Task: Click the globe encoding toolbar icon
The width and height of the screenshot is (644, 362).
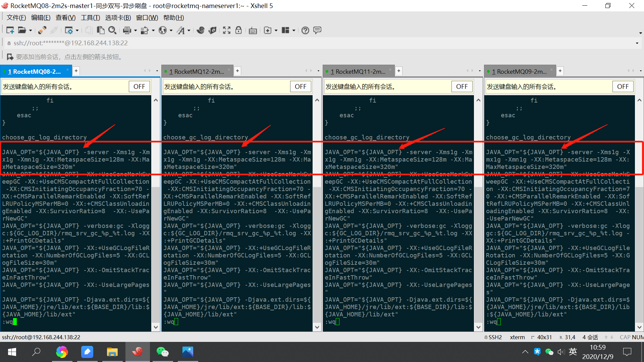Action: click(163, 30)
